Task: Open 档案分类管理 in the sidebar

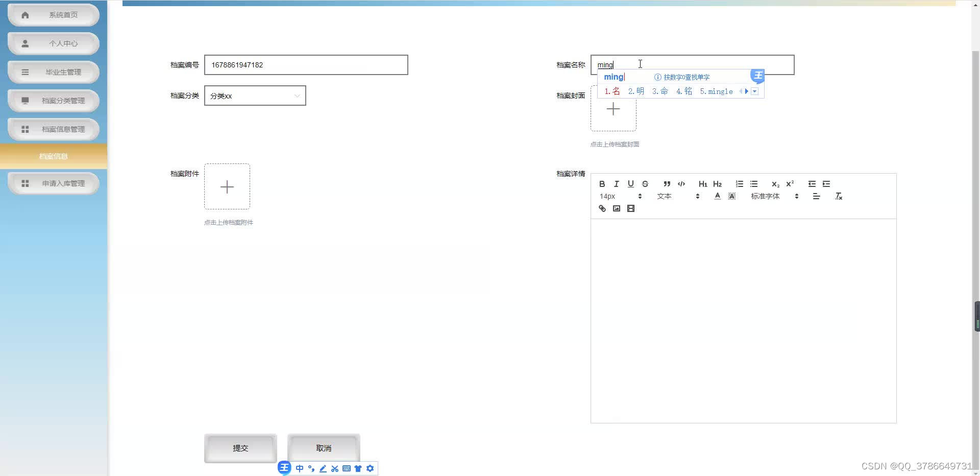Action: (x=54, y=101)
